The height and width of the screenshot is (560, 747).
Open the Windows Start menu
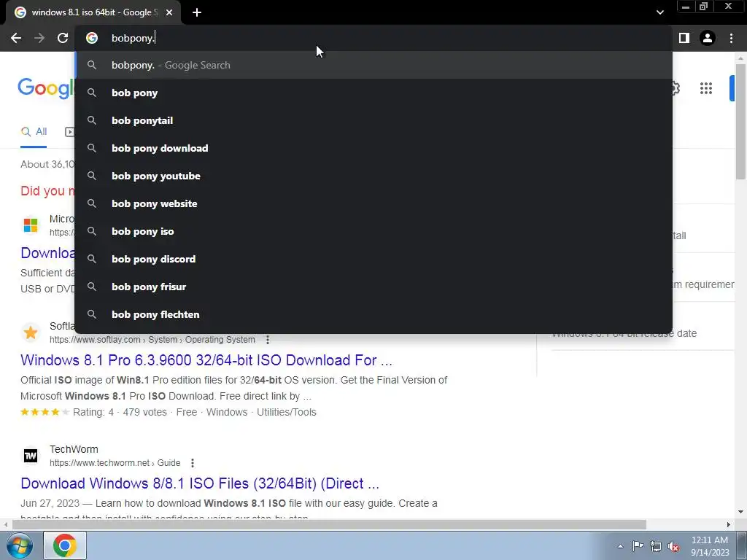pyautogui.click(x=20, y=545)
